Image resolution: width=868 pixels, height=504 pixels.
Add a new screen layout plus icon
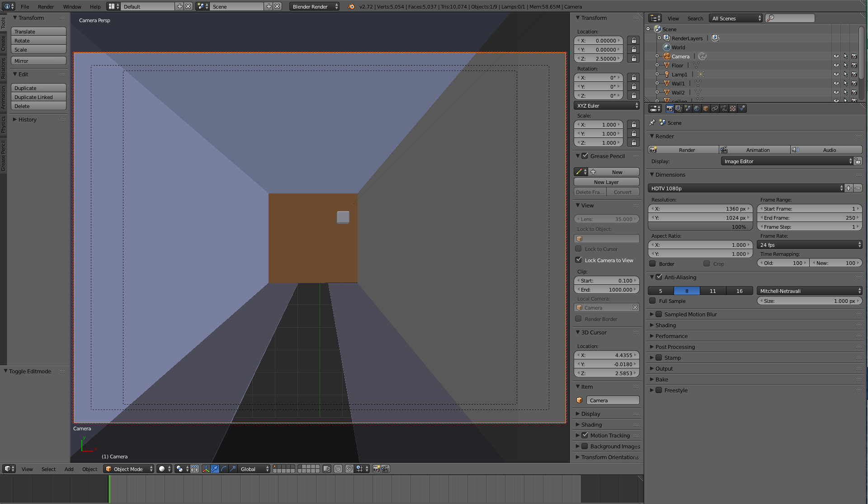(180, 6)
